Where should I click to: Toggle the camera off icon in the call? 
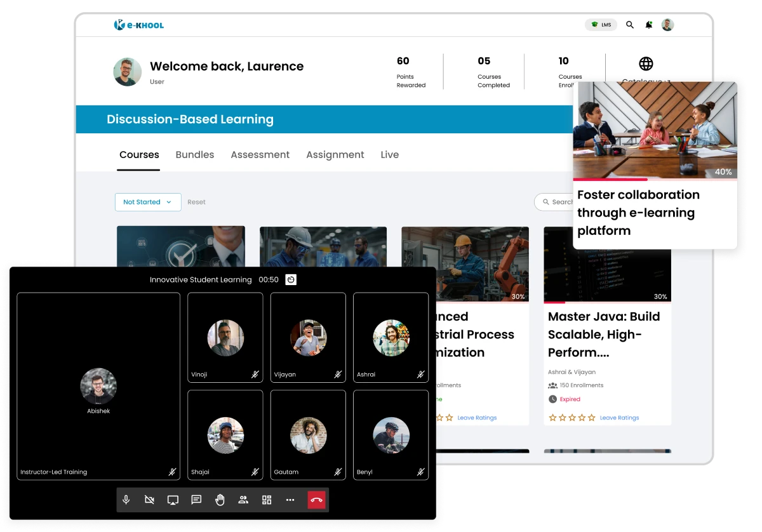[149, 500]
